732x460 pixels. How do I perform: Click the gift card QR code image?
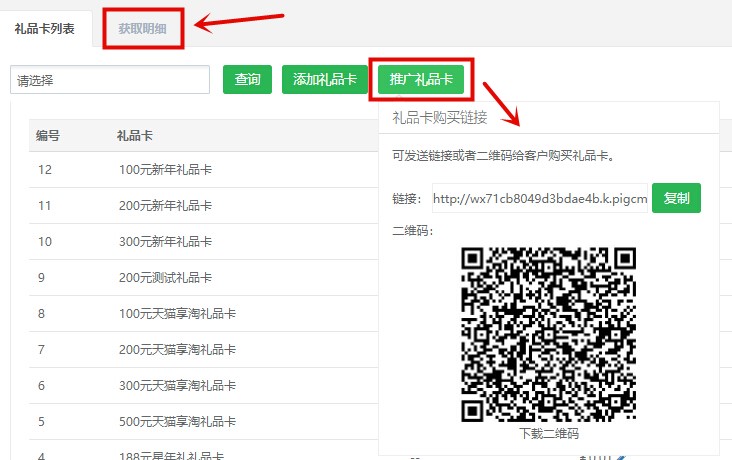point(549,334)
